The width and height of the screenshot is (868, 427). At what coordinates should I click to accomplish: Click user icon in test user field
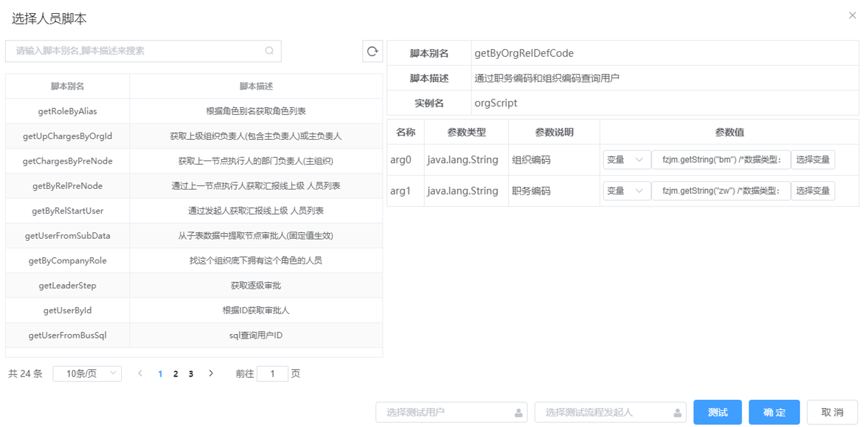tap(518, 413)
